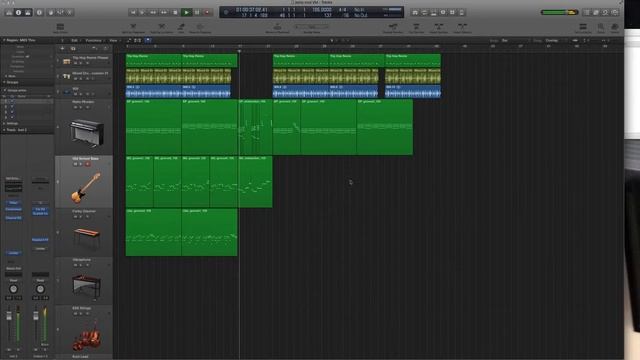Select the piano instrument track icon

87,132
